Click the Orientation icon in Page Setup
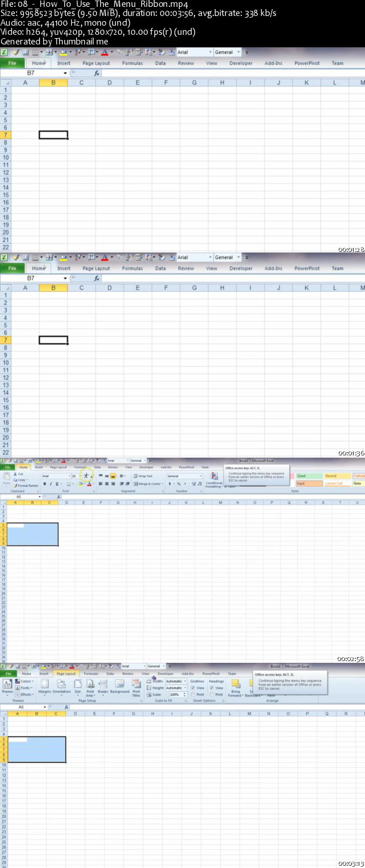 61,683
